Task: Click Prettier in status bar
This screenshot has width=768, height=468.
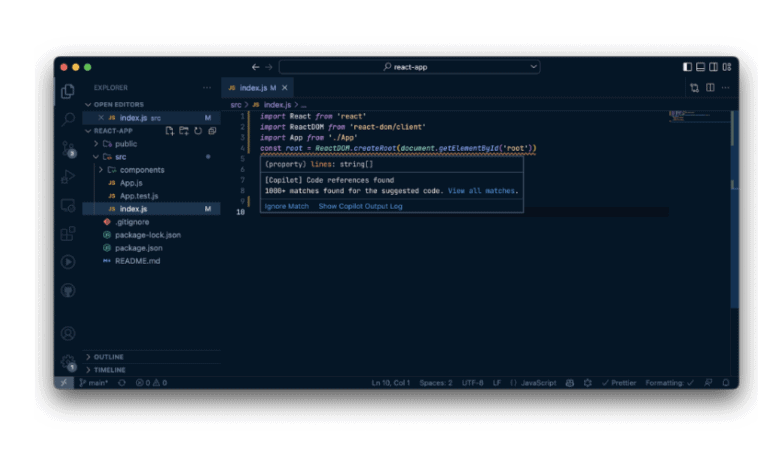Action: pos(619,383)
